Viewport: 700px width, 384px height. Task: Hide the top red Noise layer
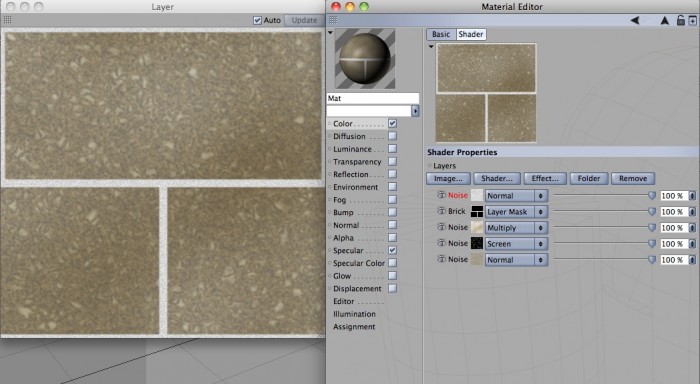[441, 195]
